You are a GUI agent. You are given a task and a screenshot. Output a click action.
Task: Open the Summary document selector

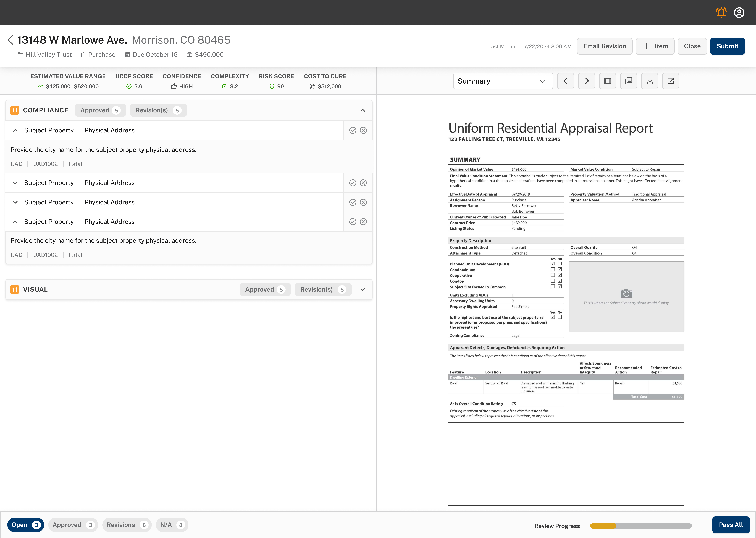pyautogui.click(x=503, y=81)
